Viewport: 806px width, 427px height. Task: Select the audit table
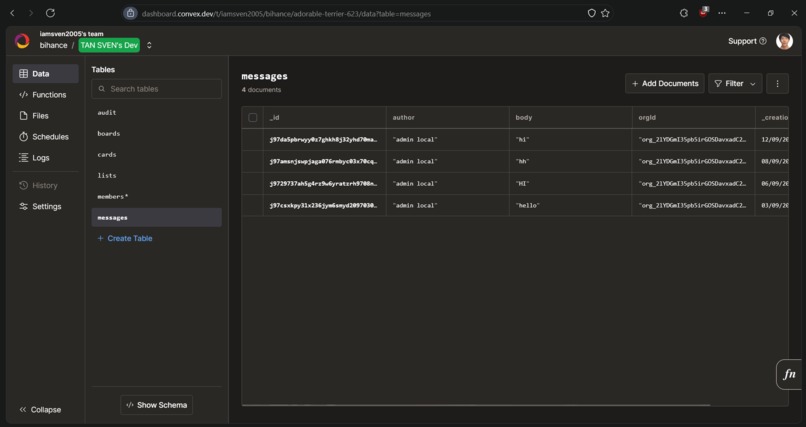point(156,113)
